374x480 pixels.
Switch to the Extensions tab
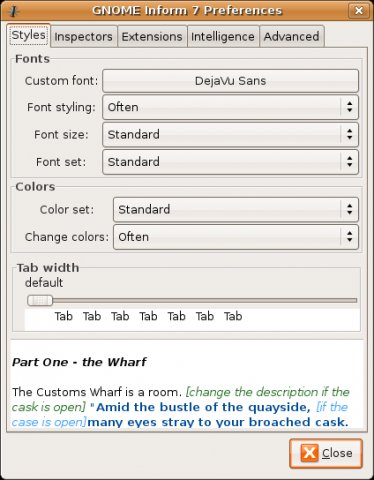coord(152,36)
